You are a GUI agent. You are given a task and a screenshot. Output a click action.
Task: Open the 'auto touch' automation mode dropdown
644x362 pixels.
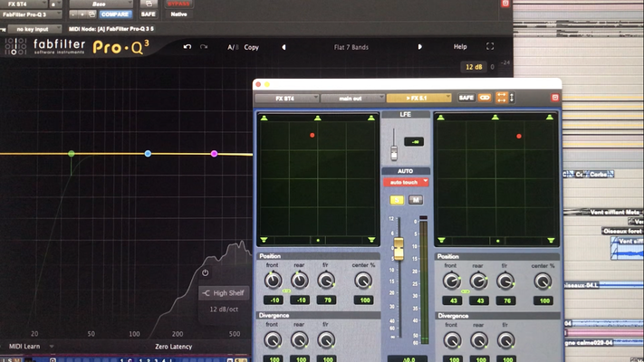tap(406, 182)
